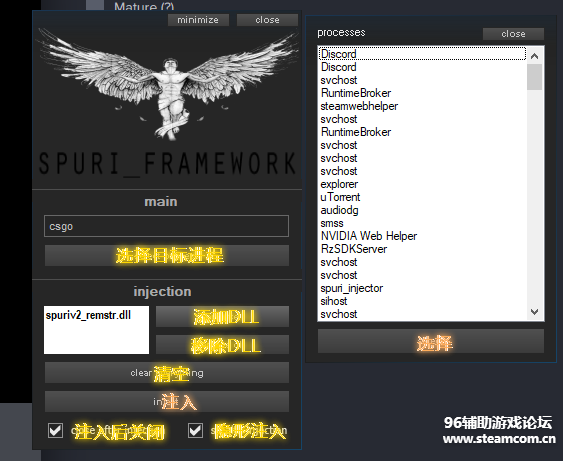Click the minimize button in injector window

point(198,20)
